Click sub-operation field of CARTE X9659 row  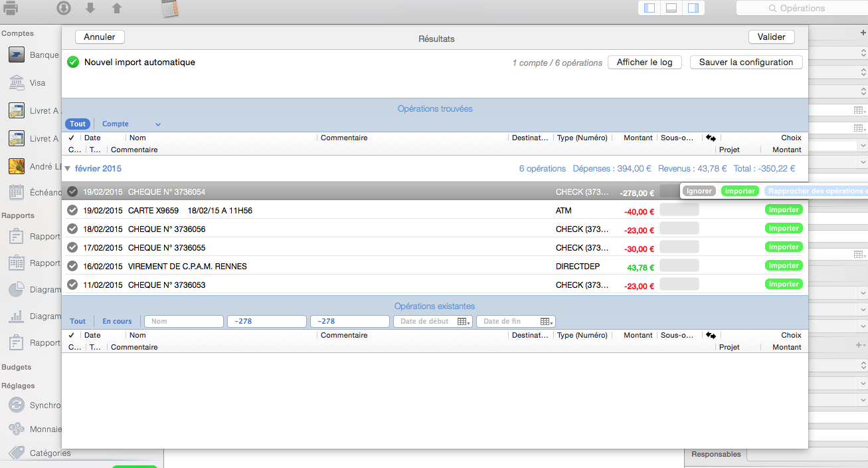coord(679,209)
